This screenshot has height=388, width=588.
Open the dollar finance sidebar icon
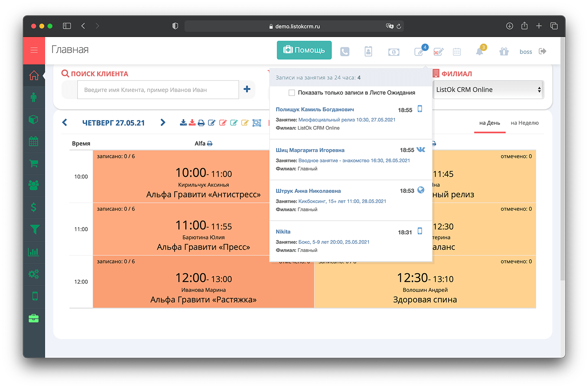[34, 207]
